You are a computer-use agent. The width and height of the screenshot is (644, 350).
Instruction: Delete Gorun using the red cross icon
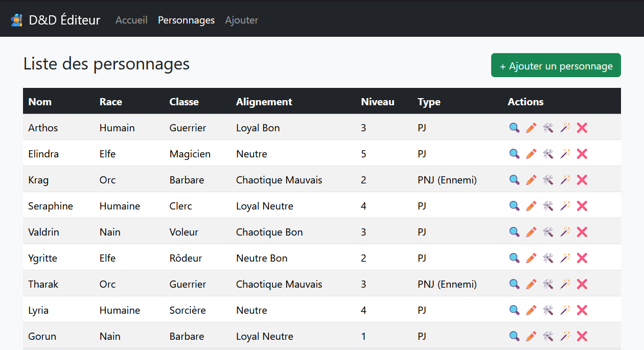click(x=582, y=336)
